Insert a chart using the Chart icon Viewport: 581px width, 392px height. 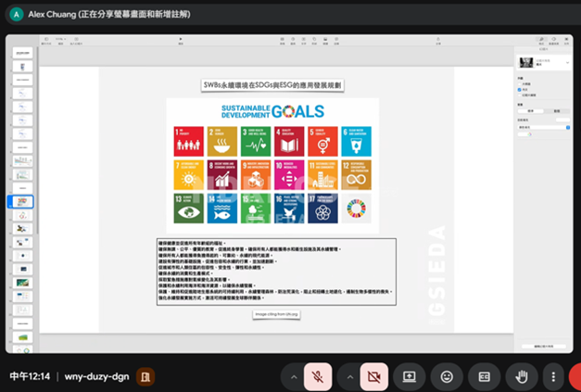pos(293,41)
